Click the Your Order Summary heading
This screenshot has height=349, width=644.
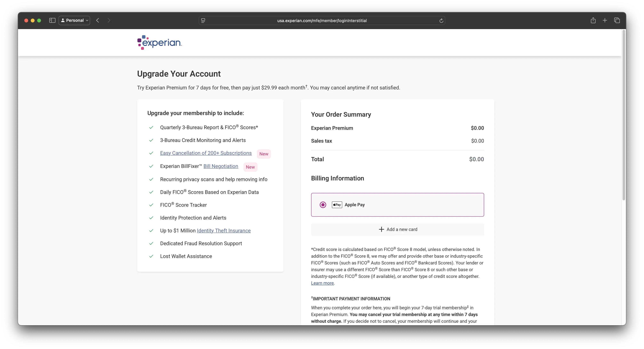[x=341, y=114]
